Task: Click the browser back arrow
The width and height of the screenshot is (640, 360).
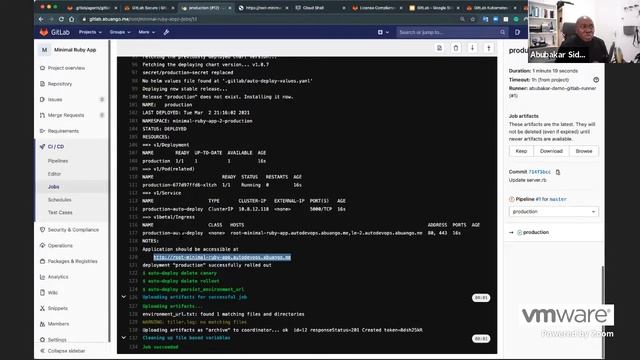Action: 41,19
